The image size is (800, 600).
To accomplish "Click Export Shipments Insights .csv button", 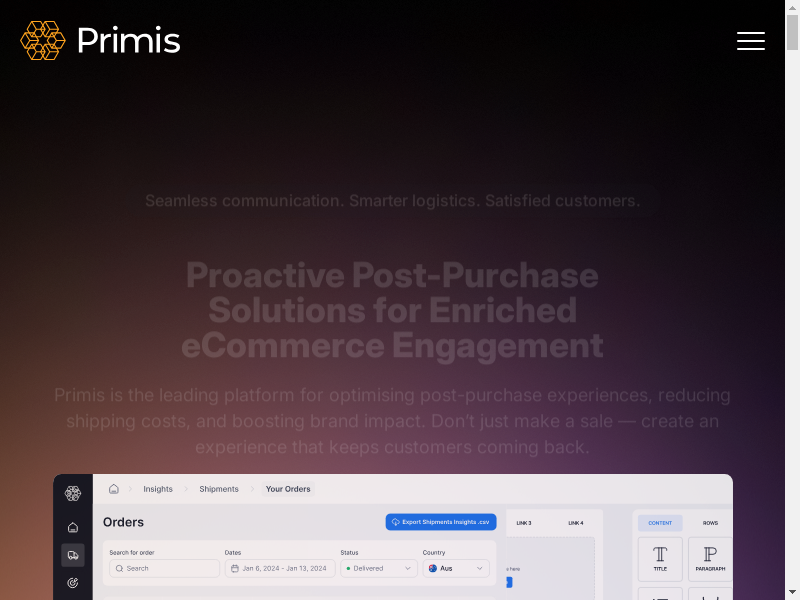I will click(x=440, y=522).
